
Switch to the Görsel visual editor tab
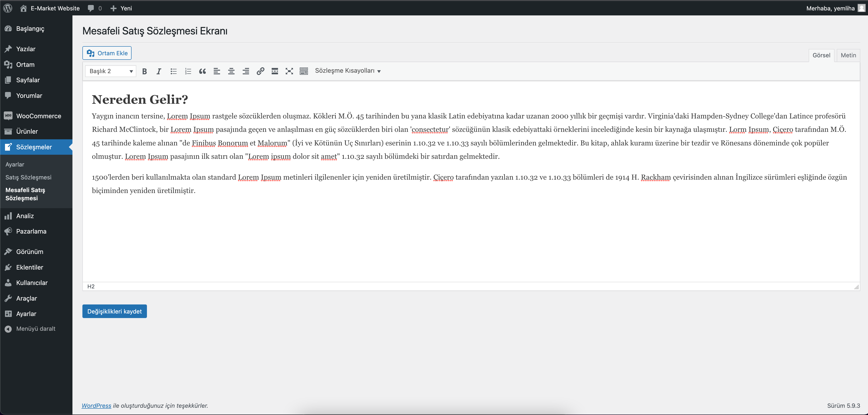[821, 55]
